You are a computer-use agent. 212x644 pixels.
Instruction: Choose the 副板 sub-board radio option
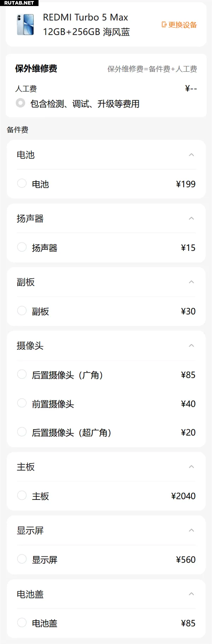(22, 311)
